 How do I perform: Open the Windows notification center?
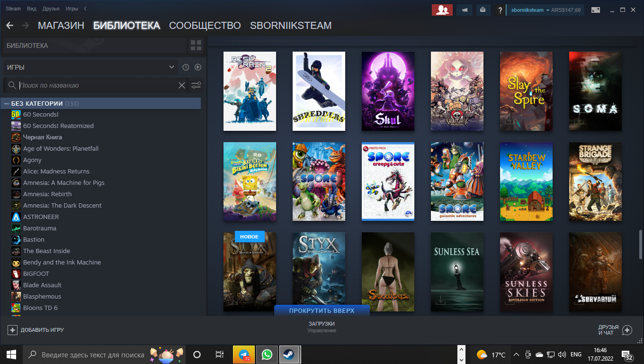coord(627,355)
